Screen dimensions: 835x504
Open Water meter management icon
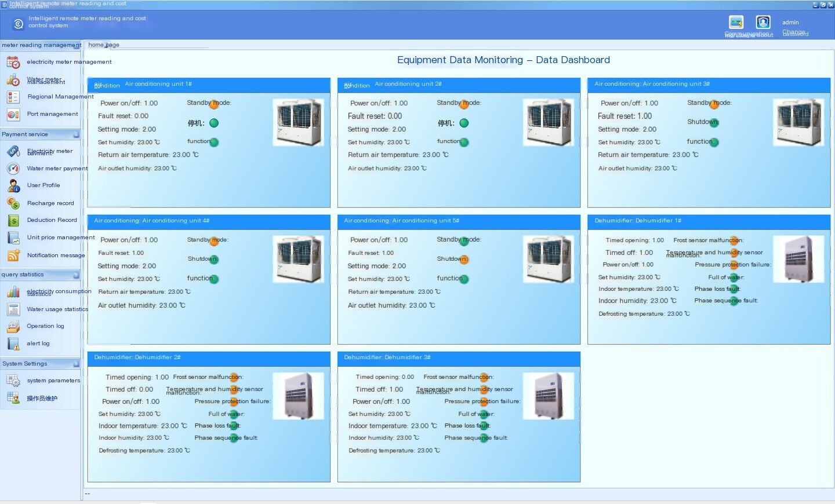point(13,80)
